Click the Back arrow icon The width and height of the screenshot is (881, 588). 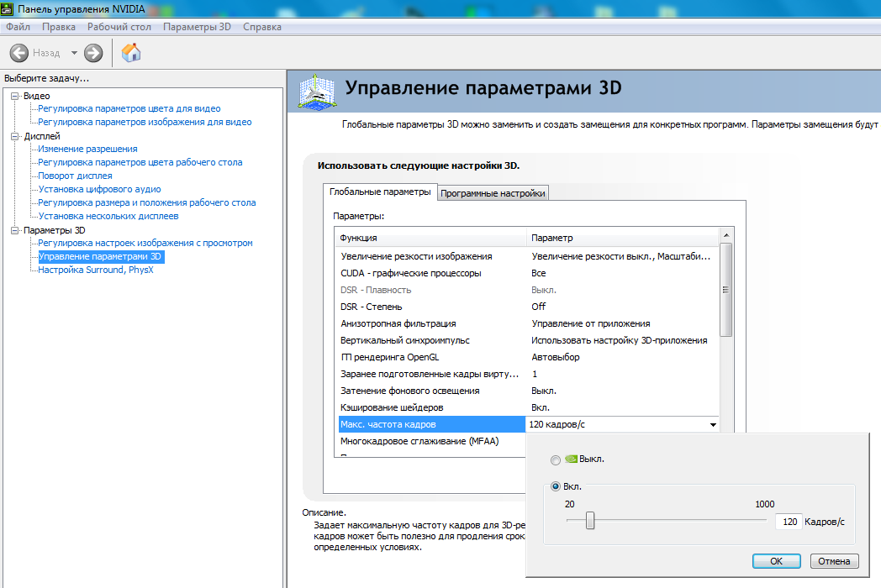pyautogui.click(x=19, y=53)
